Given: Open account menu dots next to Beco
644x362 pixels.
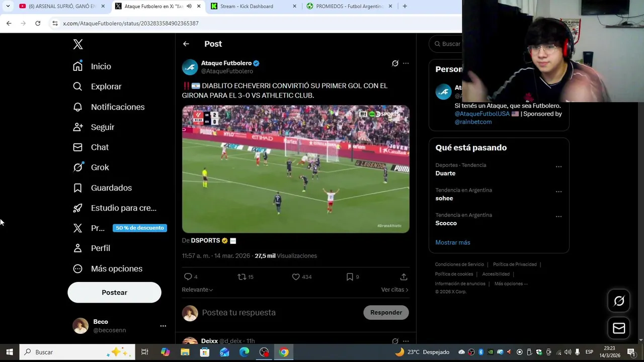Looking at the screenshot, I should pos(163,326).
